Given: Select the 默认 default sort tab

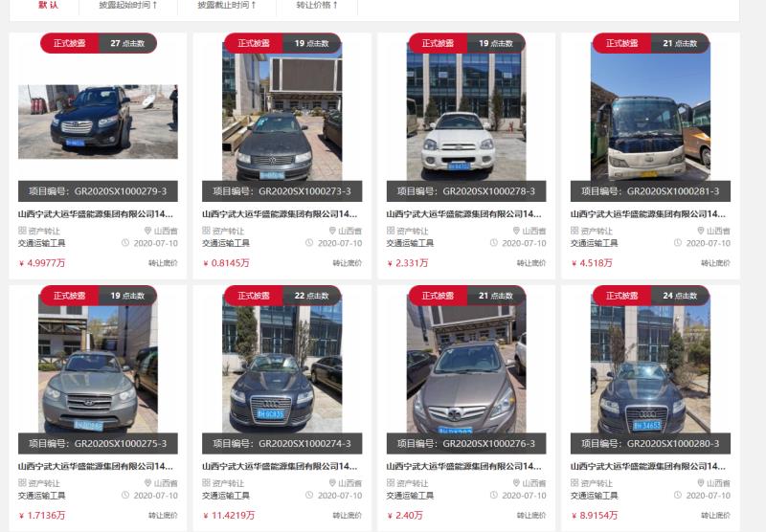Looking at the screenshot, I should 49,5.
